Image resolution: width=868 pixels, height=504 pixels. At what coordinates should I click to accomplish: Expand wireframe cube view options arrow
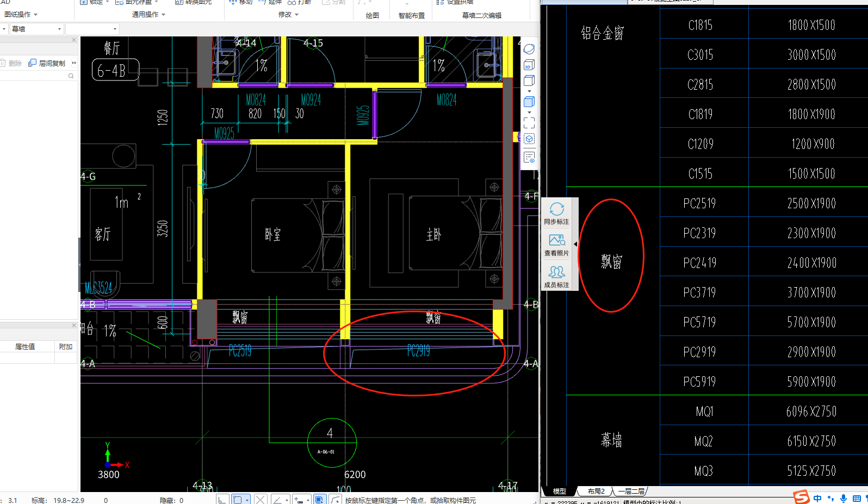[529, 91]
